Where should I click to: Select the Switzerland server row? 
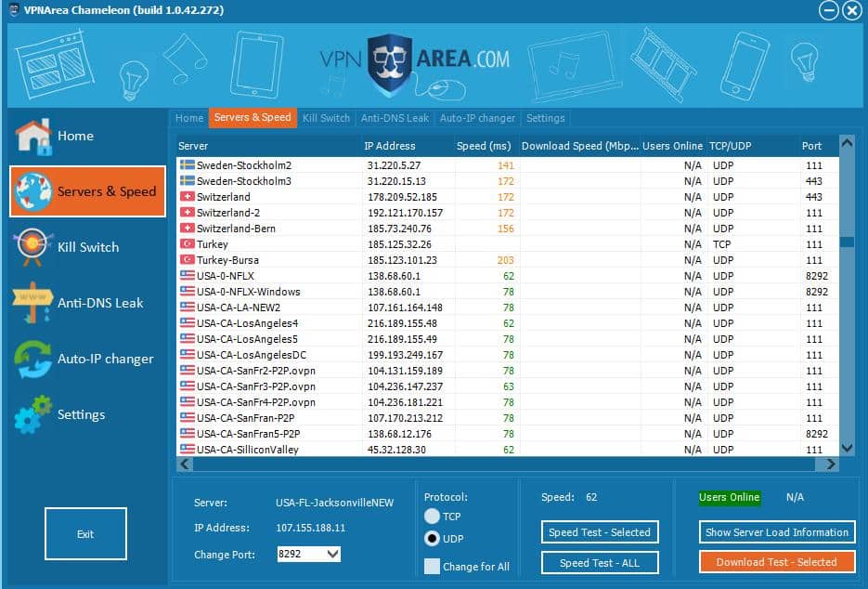coord(508,197)
